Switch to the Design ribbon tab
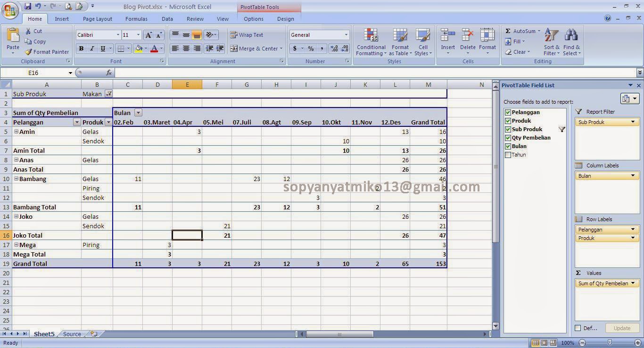 point(285,19)
